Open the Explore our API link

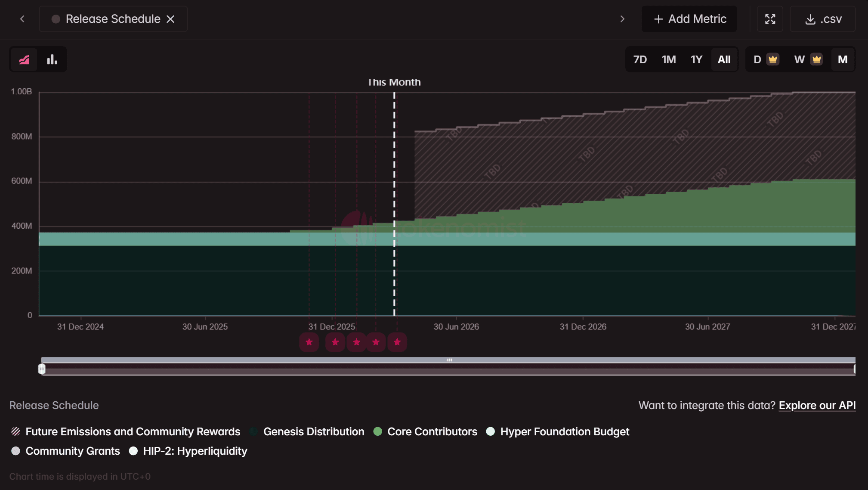pyautogui.click(x=817, y=405)
